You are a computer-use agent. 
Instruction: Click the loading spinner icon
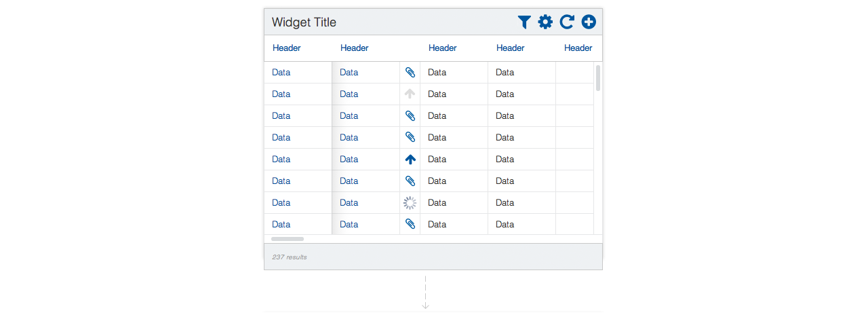click(x=410, y=202)
